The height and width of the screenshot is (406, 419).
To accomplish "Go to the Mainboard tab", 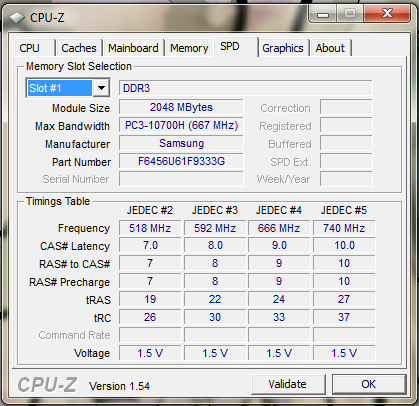I will tap(133, 48).
